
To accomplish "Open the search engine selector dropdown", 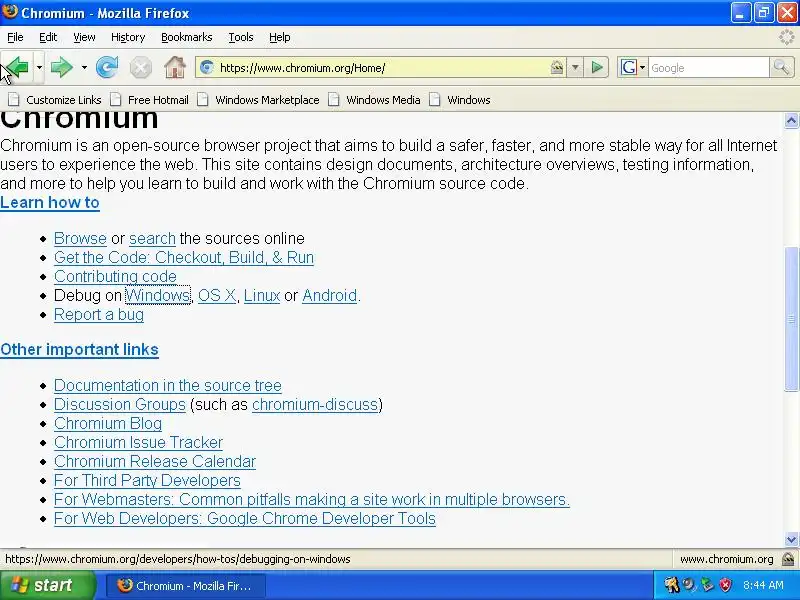I will click(642, 67).
